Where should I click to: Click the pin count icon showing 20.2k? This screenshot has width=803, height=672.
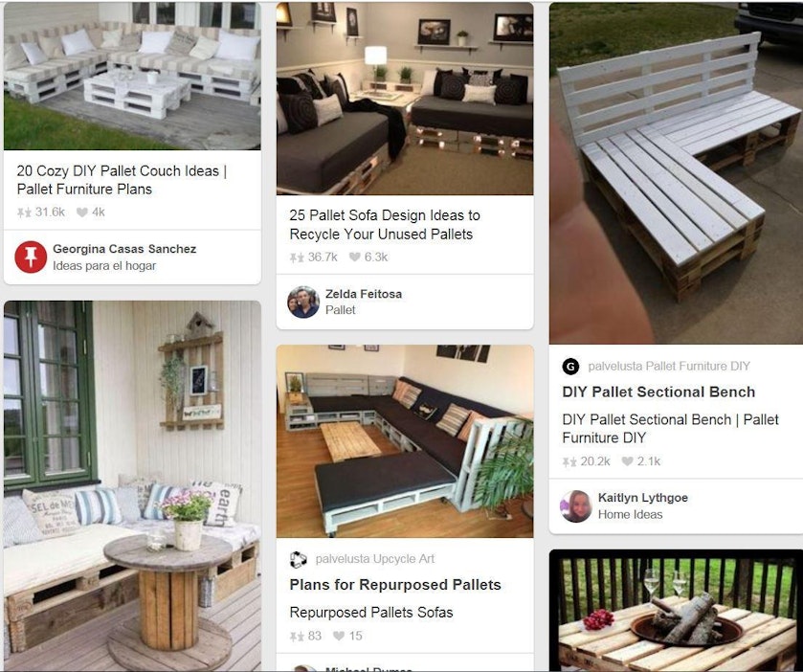[x=569, y=462]
